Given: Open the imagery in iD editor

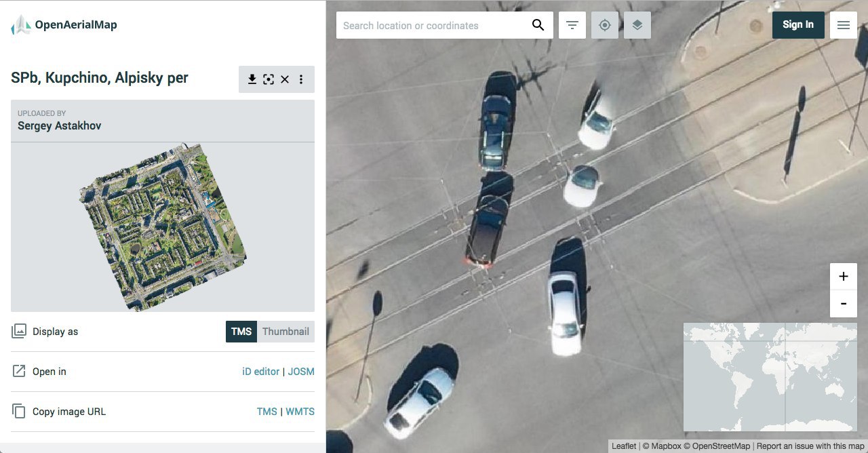Looking at the screenshot, I should (261, 372).
